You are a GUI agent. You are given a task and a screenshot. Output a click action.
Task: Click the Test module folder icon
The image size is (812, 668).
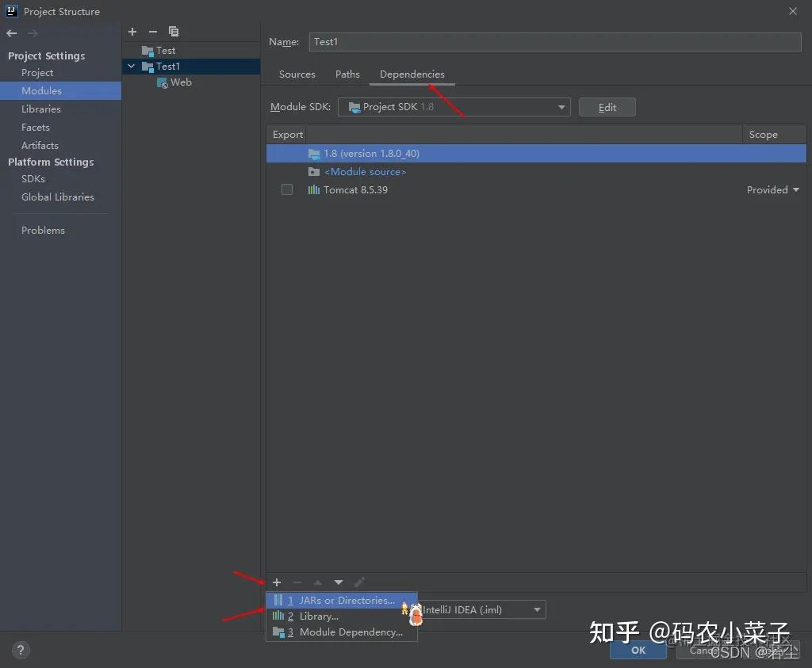pos(147,51)
